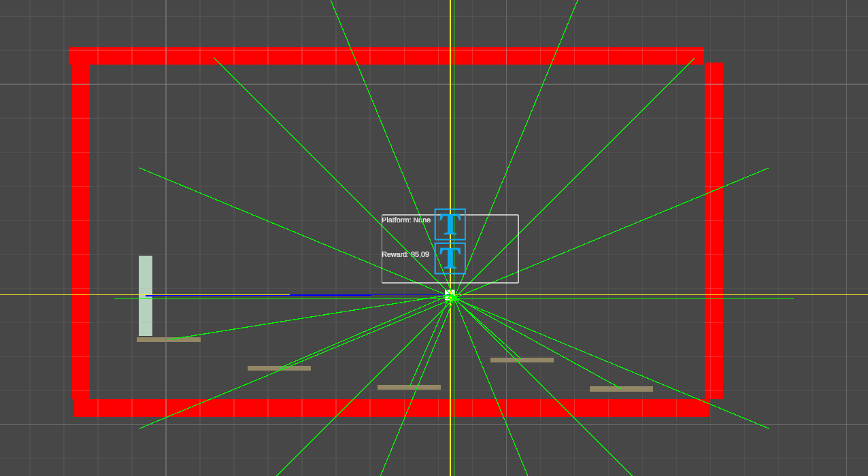The height and width of the screenshot is (476, 868).
Task: Select the tan platform right of the yellow line
Action: coord(522,360)
